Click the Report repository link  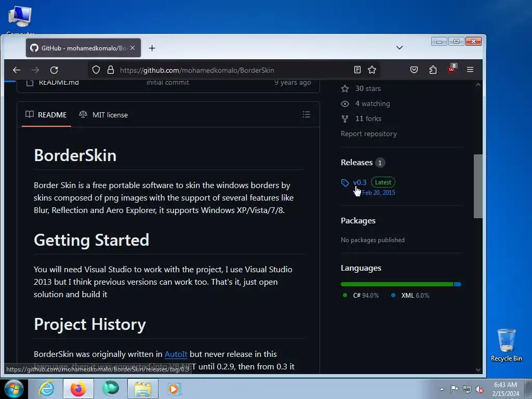[368, 134]
